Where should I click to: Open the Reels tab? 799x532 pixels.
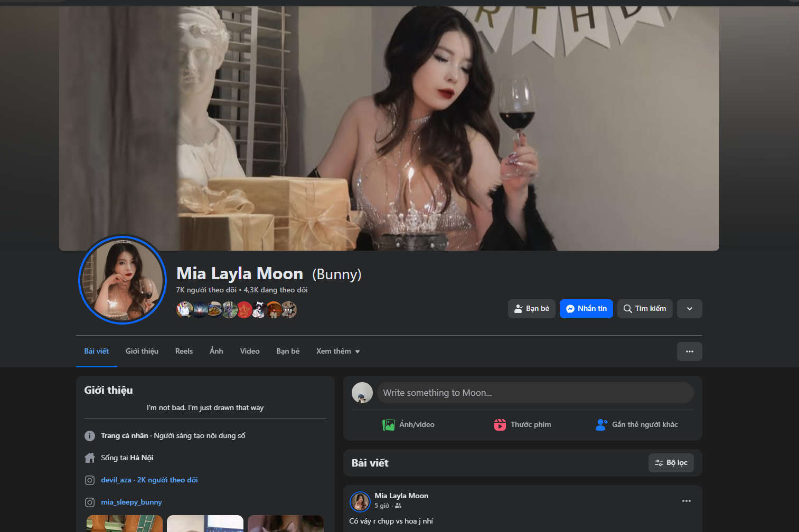click(184, 351)
